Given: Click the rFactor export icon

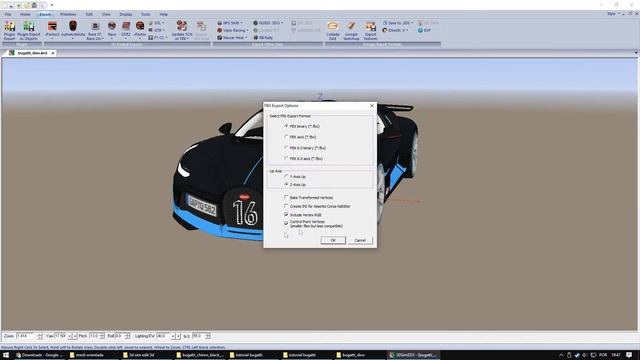Looking at the screenshot, I should [x=140, y=30].
